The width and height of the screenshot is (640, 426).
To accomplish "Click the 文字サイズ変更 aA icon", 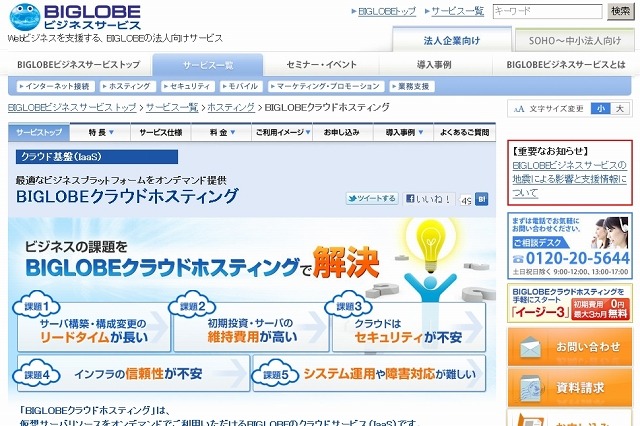I will [x=519, y=109].
